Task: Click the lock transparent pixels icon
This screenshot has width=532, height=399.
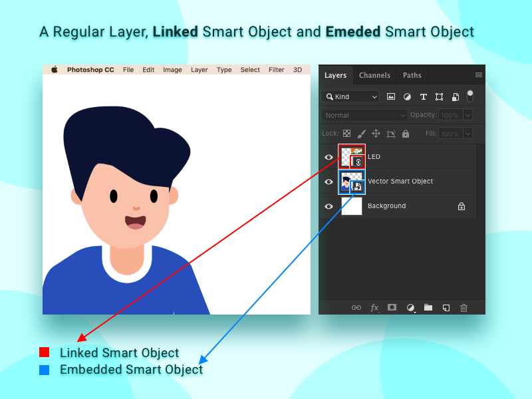Action: click(346, 134)
